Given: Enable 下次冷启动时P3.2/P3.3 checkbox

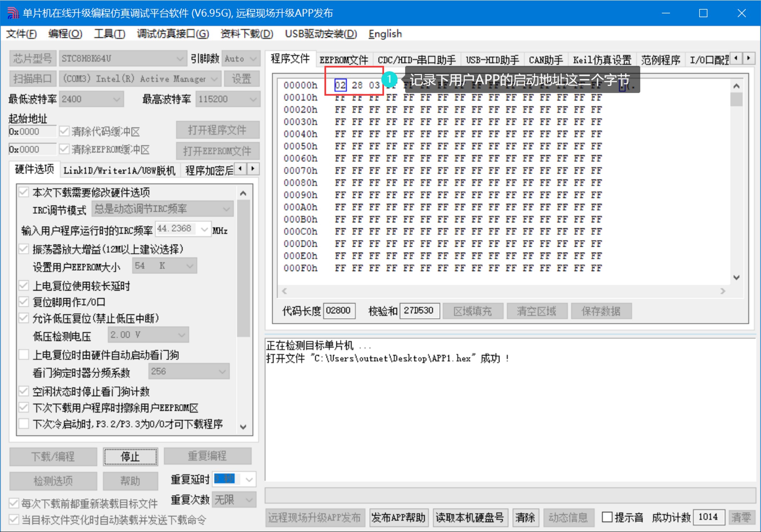Looking at the screenshot, I should [x=24, y=424].
